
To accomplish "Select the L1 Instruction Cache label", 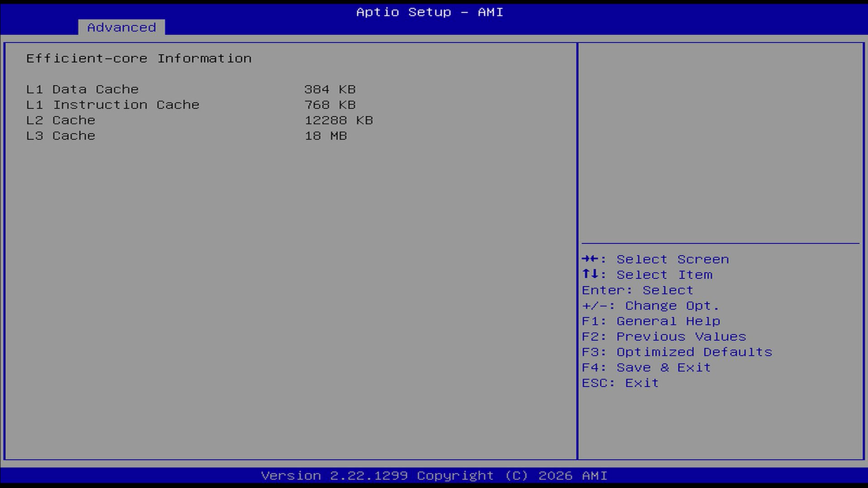I will (113, 105).
